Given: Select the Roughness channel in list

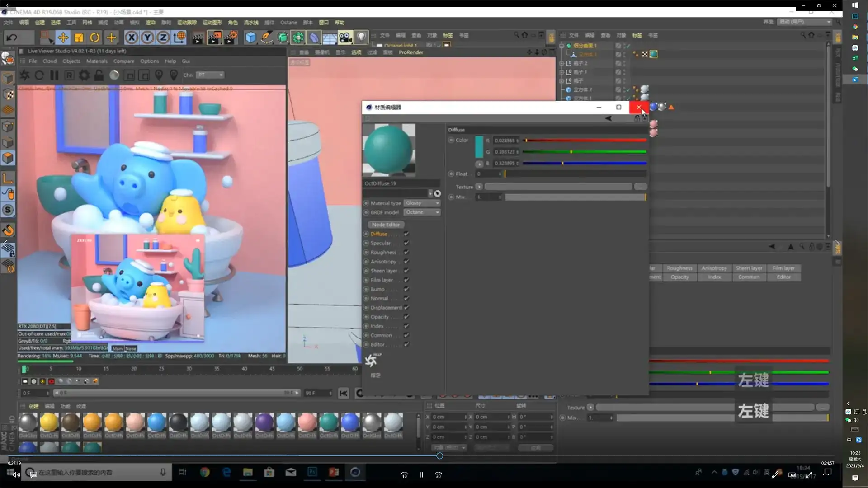Looking at the screenshot, I should (383, 253).
